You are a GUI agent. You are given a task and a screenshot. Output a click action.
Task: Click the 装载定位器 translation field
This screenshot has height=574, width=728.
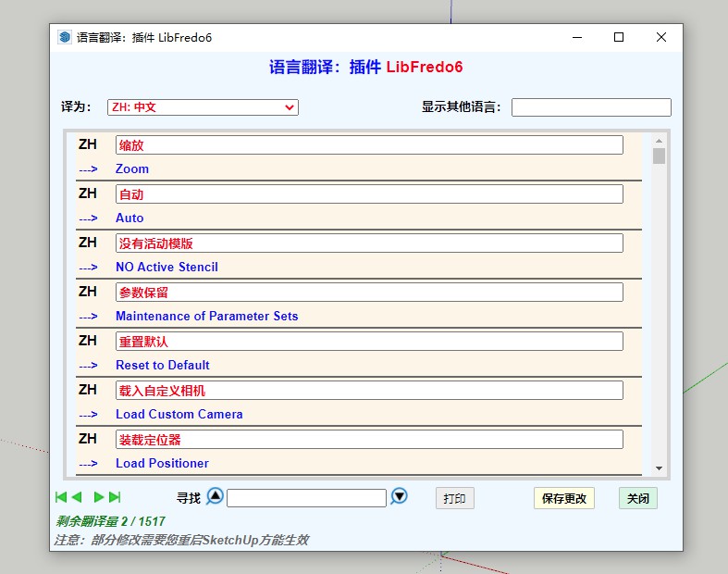[x=368, y=440]
